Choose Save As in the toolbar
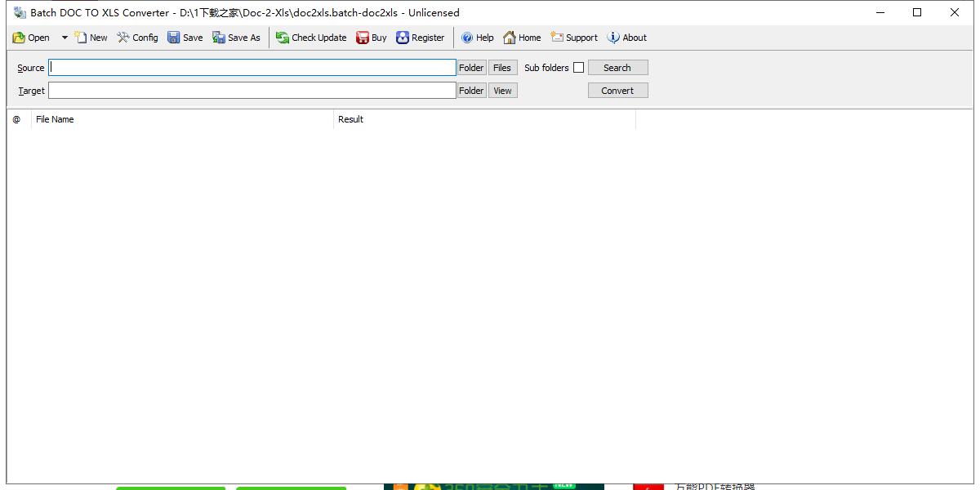 (236, 38)
